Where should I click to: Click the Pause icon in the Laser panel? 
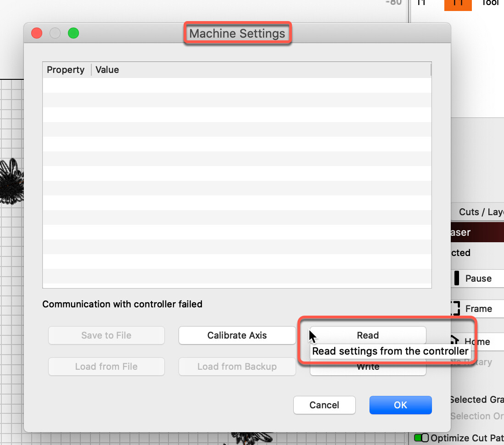click(x=458, y=278)
